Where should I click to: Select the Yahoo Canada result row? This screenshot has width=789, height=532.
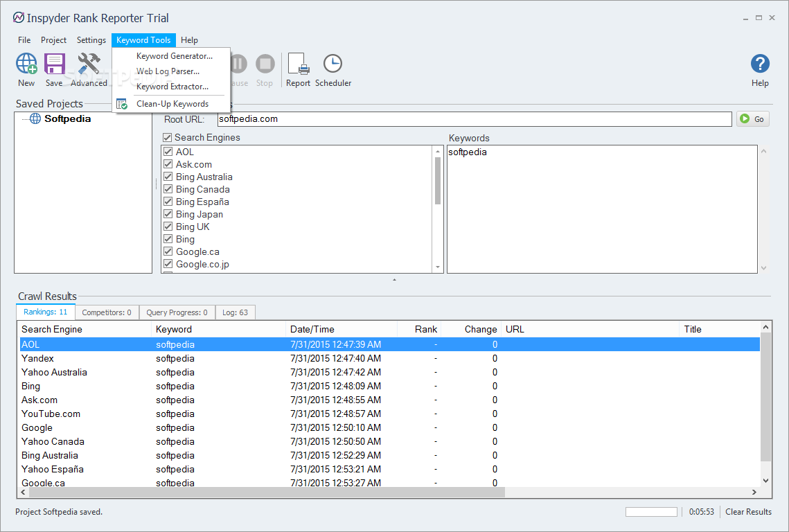click(x=389, y=441)
